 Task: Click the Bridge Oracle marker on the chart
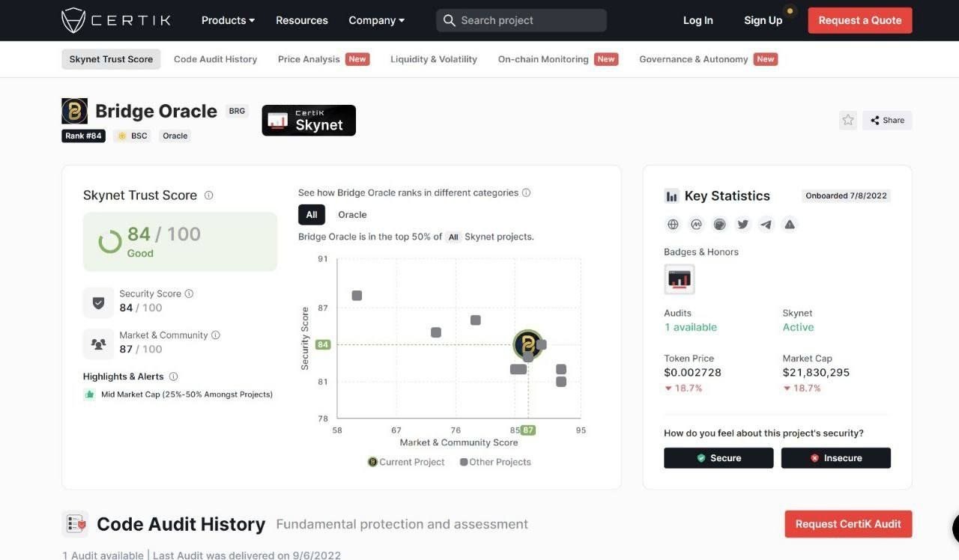[528, 344]
